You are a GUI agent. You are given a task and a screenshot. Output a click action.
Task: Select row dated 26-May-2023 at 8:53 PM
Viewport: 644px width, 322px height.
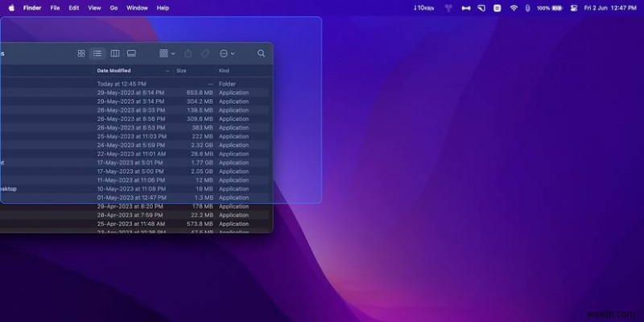135,128
